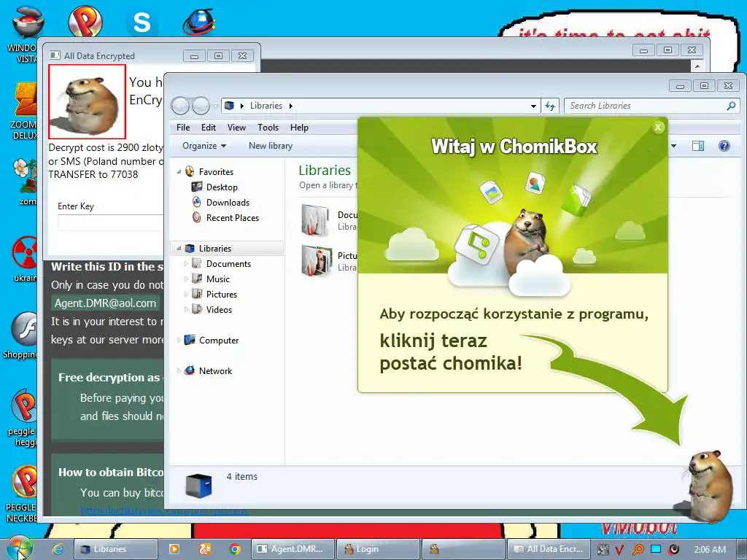
Task: Expand the Computer tree node
Action: tap(179, 340)
